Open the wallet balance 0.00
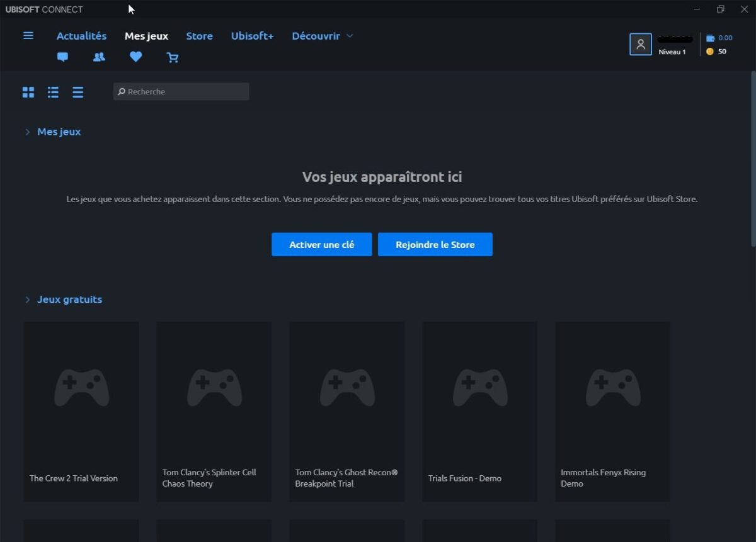The width and height of the screenshot is (756, 542). click(x=719, y=38)
